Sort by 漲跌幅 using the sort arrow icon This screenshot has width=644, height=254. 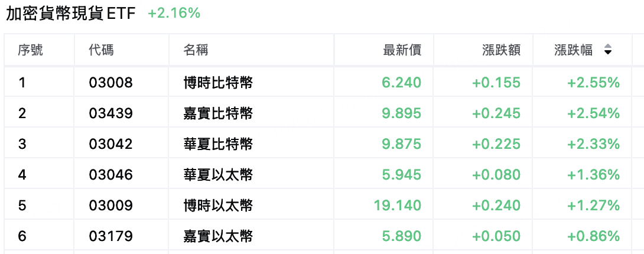click(x=608, y=50)
